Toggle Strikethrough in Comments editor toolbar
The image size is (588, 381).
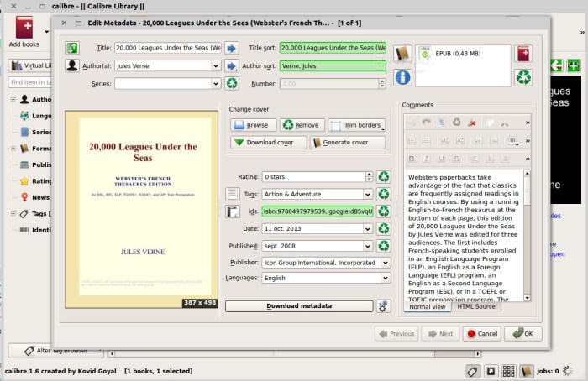tap(456, 159)
